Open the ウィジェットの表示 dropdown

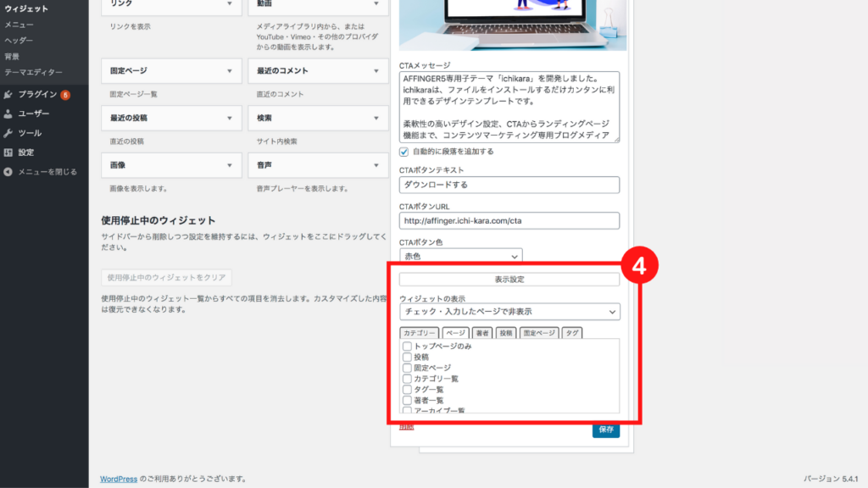509,312
